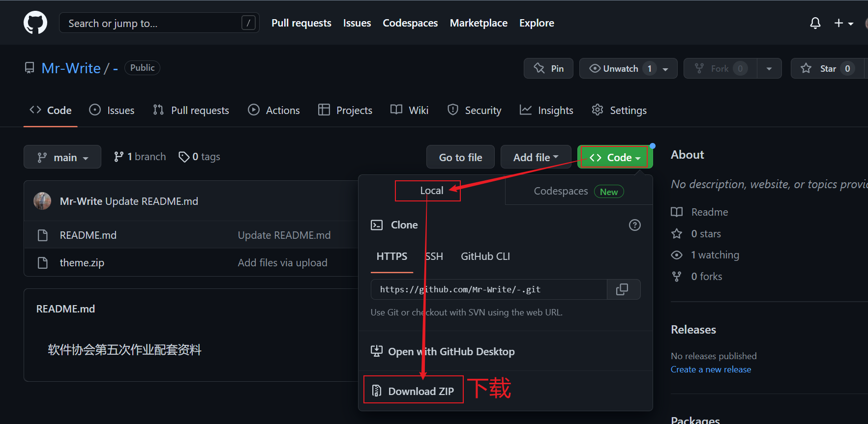Viewport: 868px width, 424px height.
Task: View the 1 watching link
Action: (x=705, y=255)
